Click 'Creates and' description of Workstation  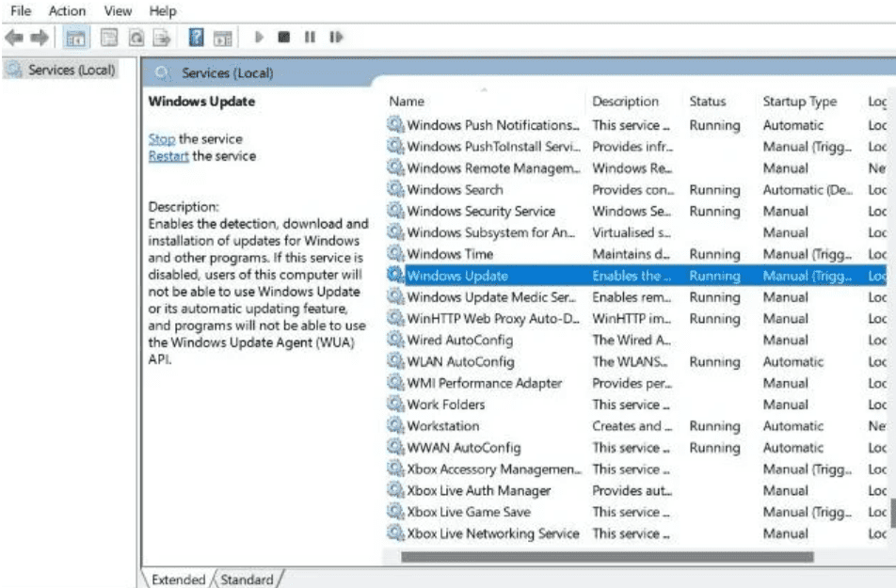632,426
